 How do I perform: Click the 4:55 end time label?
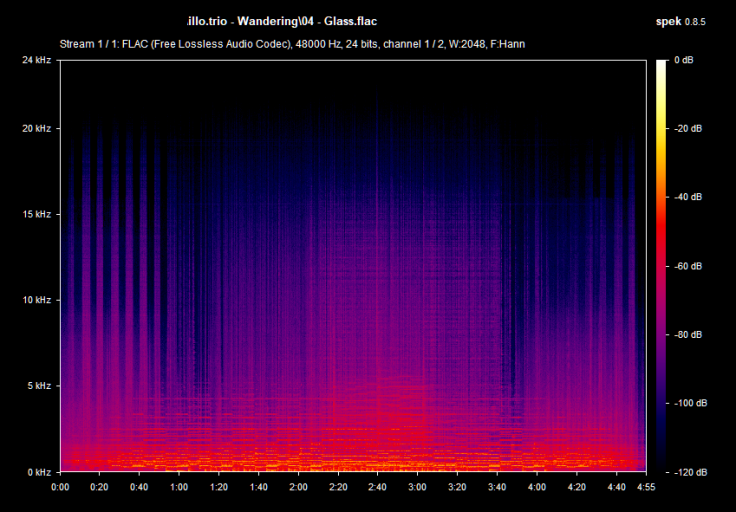646,487
